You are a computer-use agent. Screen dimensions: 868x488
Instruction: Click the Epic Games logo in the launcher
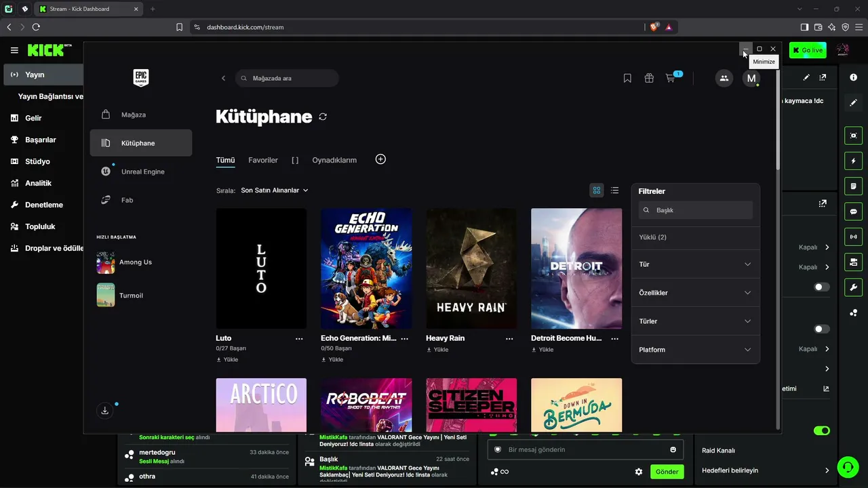tap(141, 77)
